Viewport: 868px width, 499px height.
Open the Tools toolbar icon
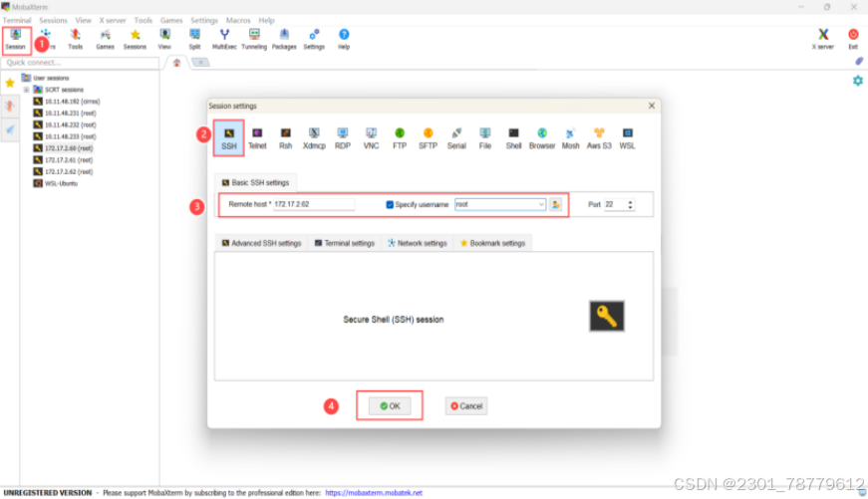point(76,40)
